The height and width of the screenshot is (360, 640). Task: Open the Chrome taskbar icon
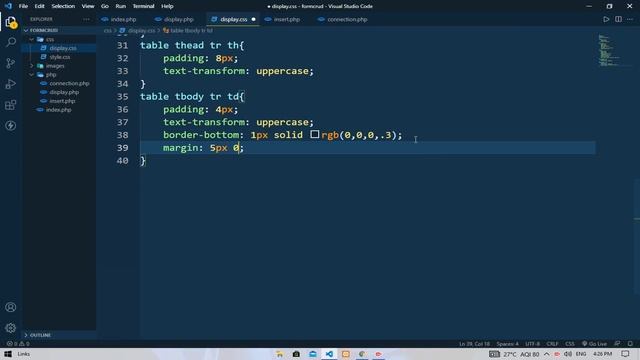[x=362, y=354]
